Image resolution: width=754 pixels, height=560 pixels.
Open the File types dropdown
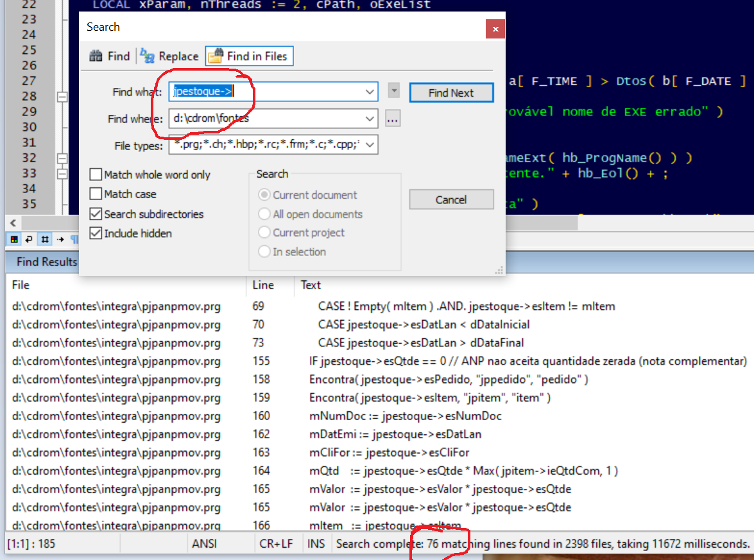pos(370,145)
